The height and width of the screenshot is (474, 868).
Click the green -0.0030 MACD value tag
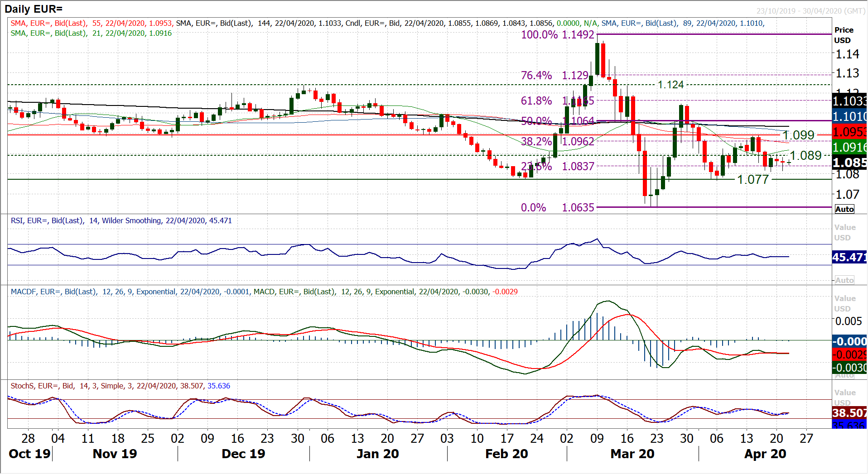click(849, 368)
